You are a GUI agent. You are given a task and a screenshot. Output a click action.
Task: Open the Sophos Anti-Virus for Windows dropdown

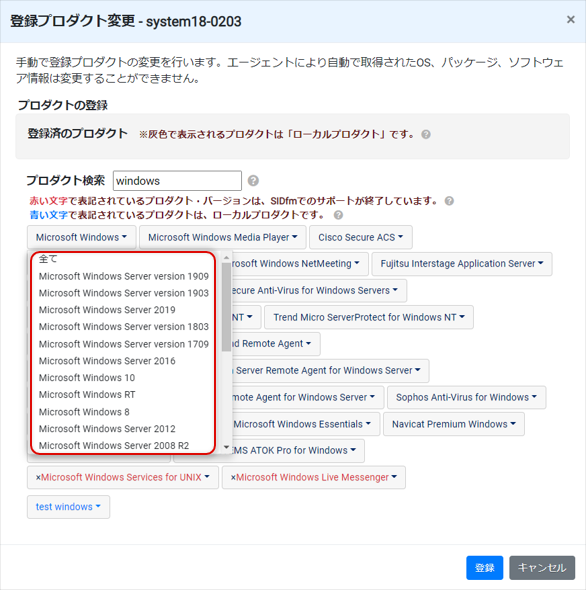(x=466, y=397)
